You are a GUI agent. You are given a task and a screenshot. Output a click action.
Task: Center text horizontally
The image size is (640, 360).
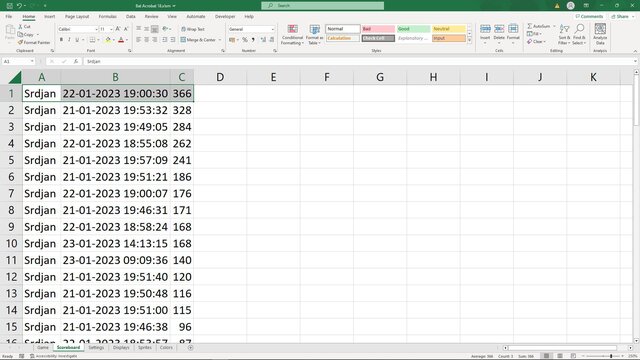click(147, 40)
